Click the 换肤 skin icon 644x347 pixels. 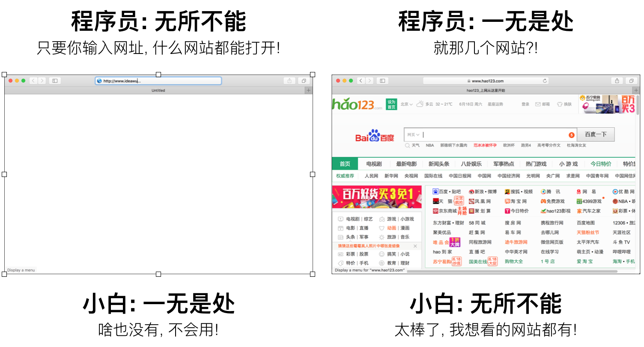[x=559, y=104]
